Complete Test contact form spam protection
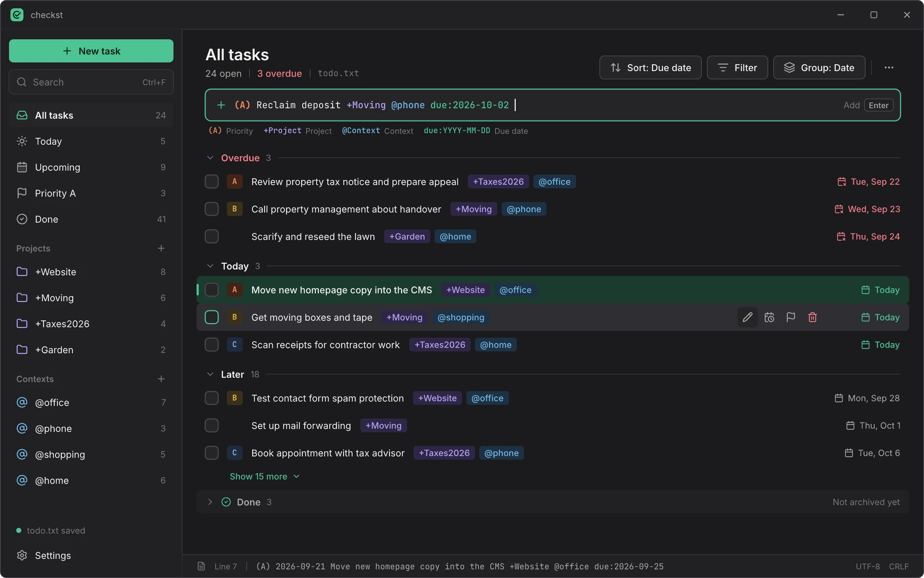924x578 pixels. pyautogui.click(x=211, y=398)
